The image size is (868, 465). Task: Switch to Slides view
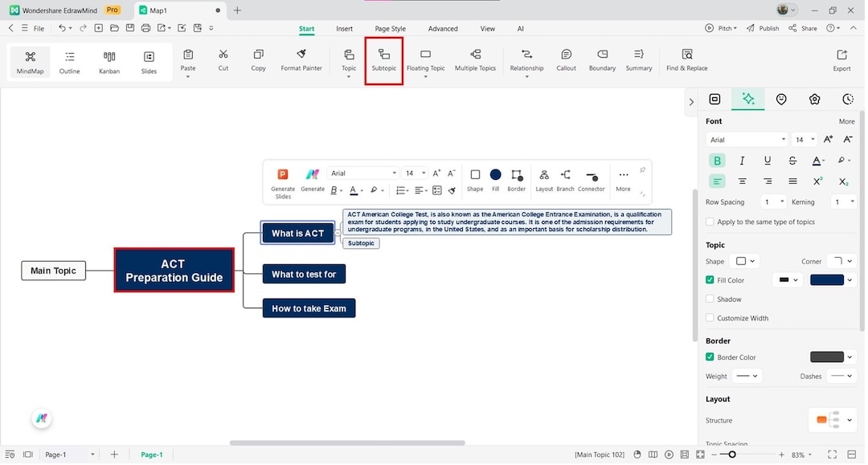pyautogui.click(x=149, y=62)
